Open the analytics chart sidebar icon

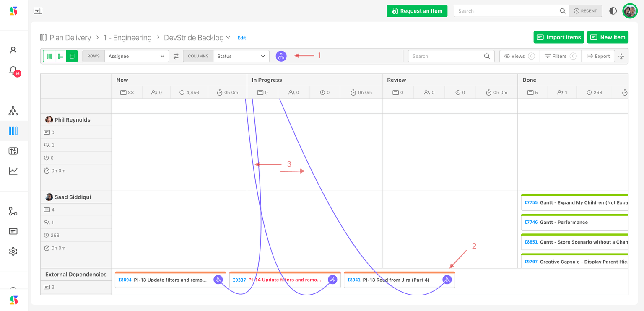13,171
